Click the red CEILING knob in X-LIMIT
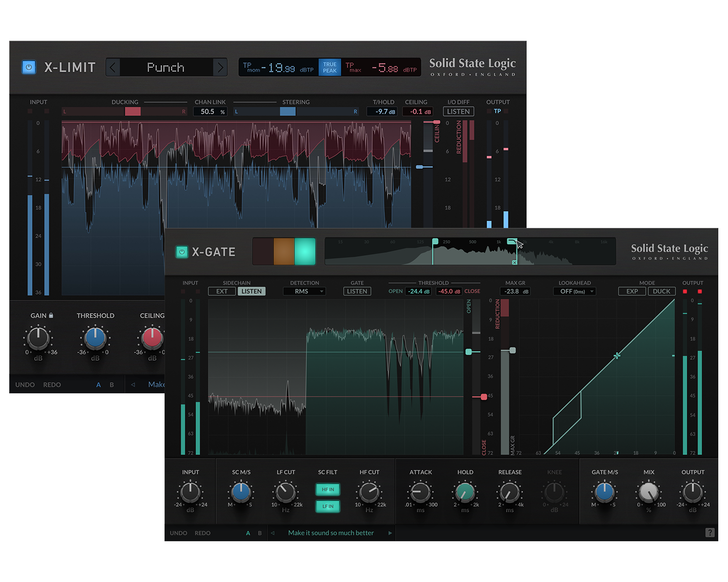728x582 pixels. pos(152,338)
